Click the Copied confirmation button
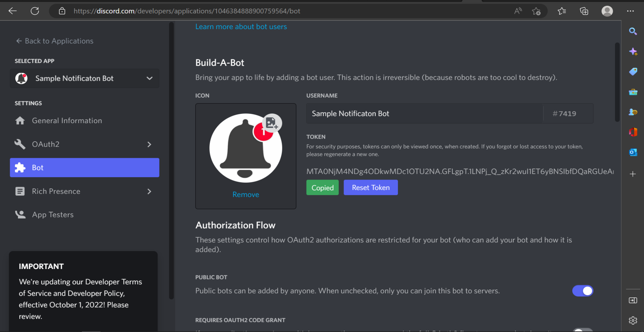 [x=322, y=187]
